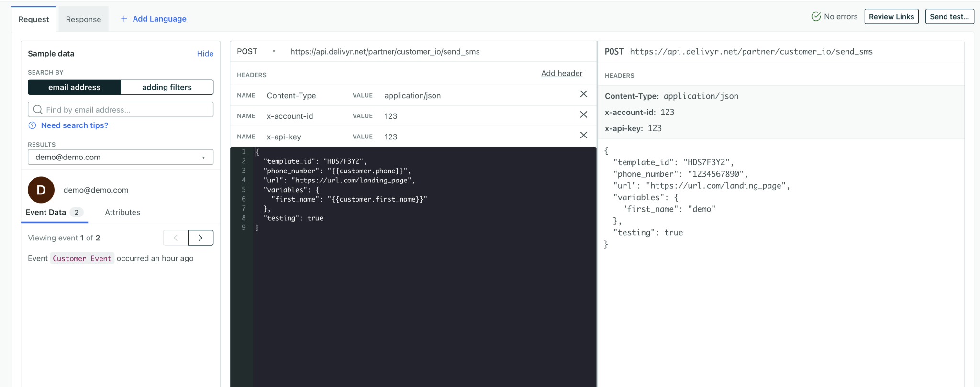Open the Event Data tab
This screenshot has height=387, width=980.
pos(55,212)
